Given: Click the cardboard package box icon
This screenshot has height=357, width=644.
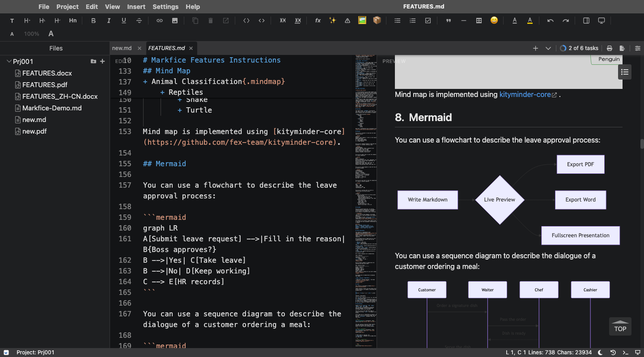Looking at the screenshot, I should tap(377, 21).
